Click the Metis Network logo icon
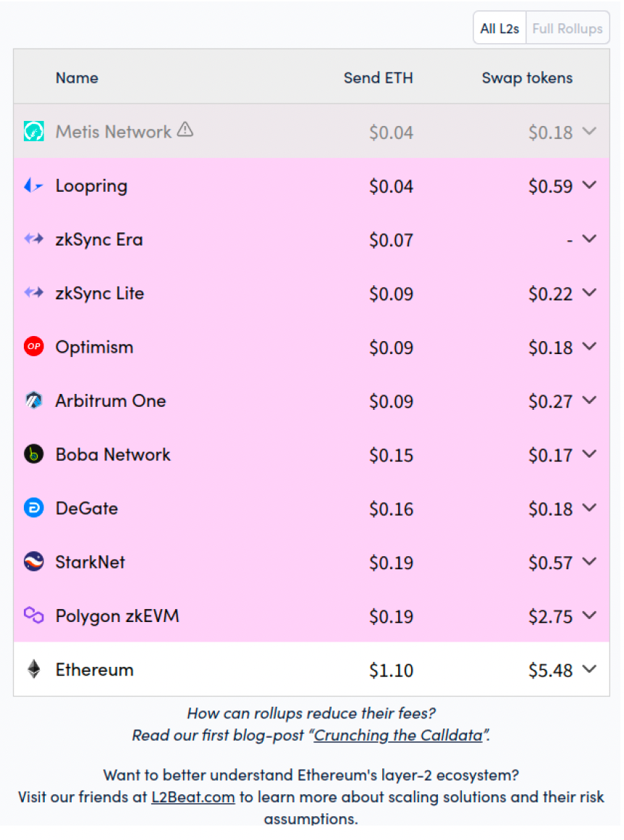Screen dimensions: 624x840 34,131
